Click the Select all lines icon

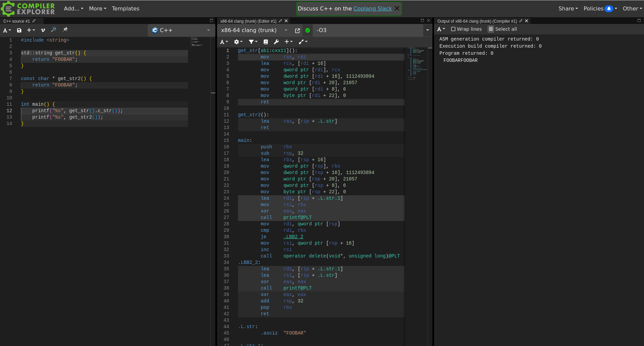coord(491,29)
